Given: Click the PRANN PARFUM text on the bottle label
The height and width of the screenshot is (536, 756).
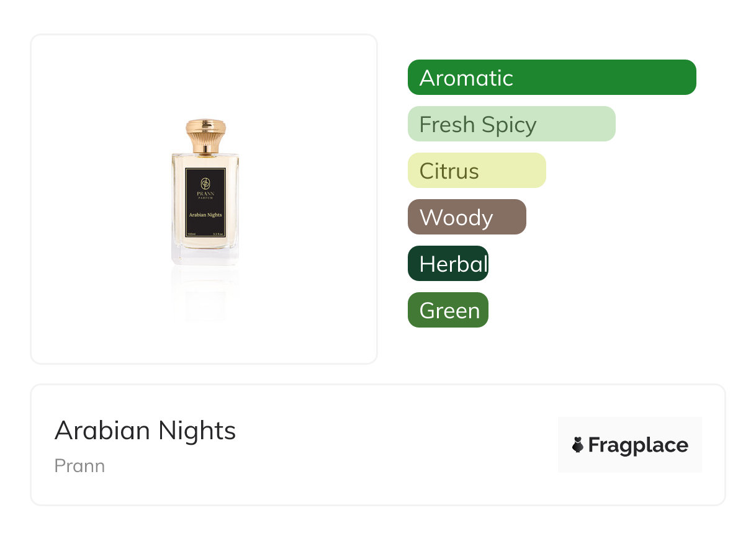Looking at the screenshot, I should point(205,195).
